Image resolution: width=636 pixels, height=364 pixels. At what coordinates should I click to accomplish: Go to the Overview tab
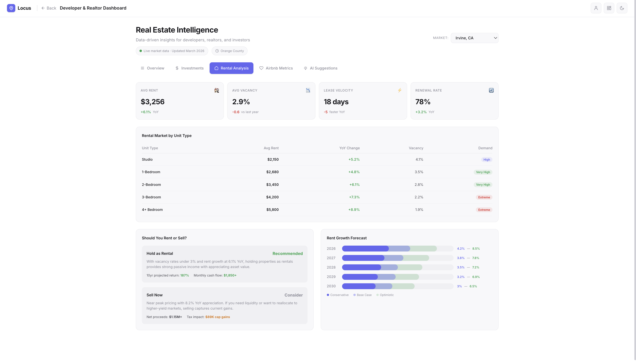[152, 68]
